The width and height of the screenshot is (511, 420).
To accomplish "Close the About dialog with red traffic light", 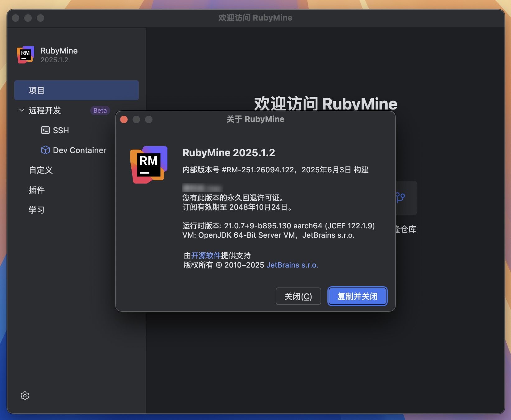I will point(124,119).
